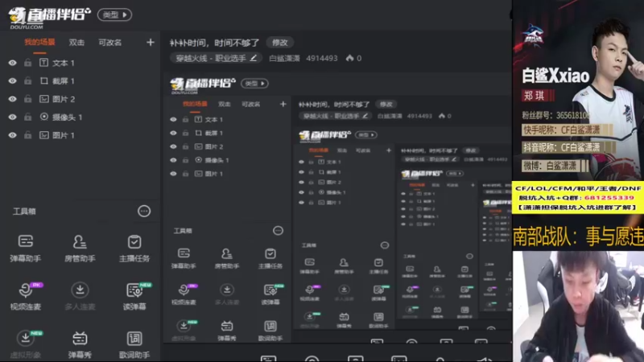Viewport: 644px width, 362px height.
Task: Toggle the lock on the 文本 1 source
Action: click(x=27, y=63)
